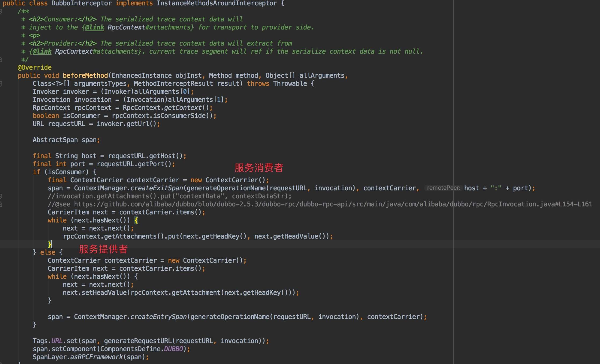Click the createEntrySpan method call

click(158, 317)
